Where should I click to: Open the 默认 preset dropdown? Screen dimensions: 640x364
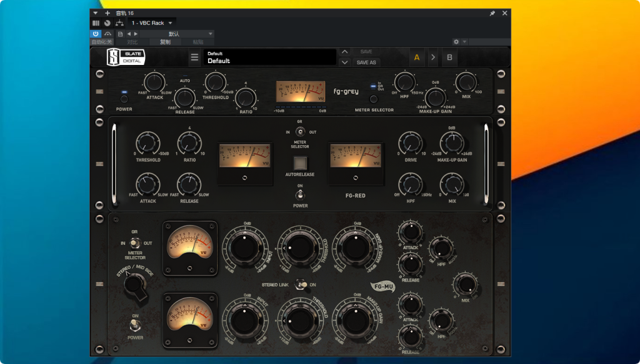pyautogui.click(x=177, y=34)
